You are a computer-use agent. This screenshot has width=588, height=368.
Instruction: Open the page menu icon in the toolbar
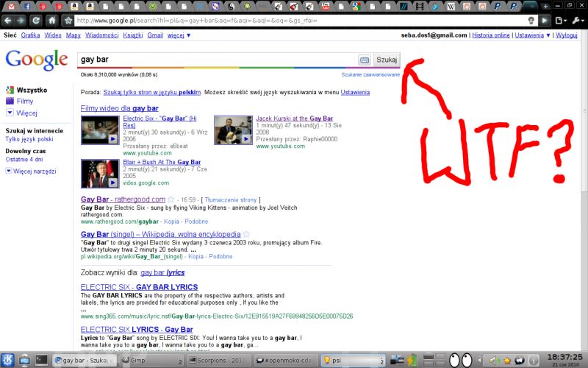560,21
